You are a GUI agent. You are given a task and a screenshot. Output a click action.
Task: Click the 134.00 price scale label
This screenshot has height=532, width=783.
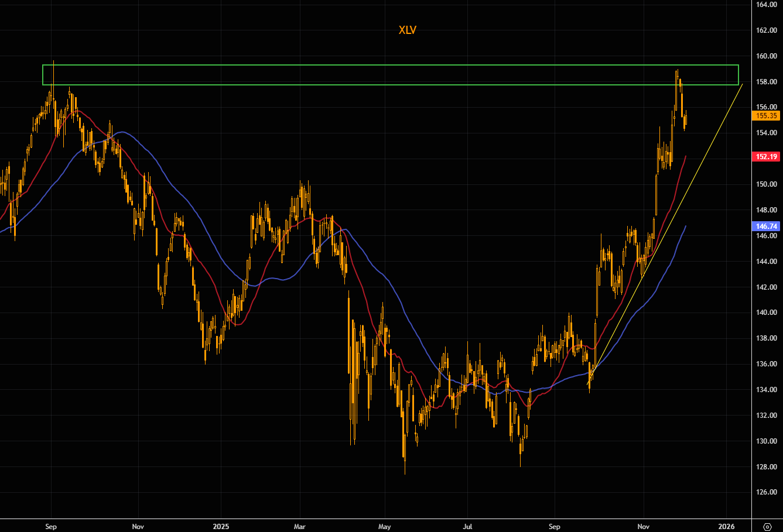[767, 390]
